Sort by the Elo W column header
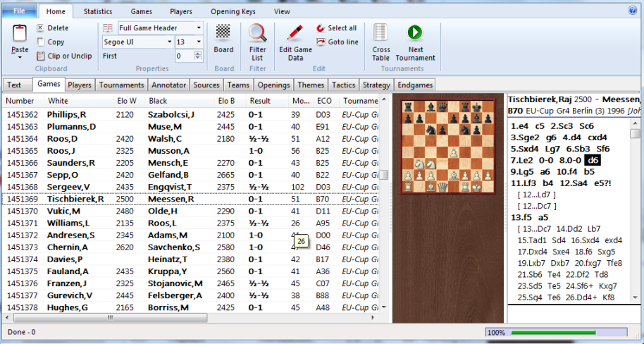 [x=129, y=101]
